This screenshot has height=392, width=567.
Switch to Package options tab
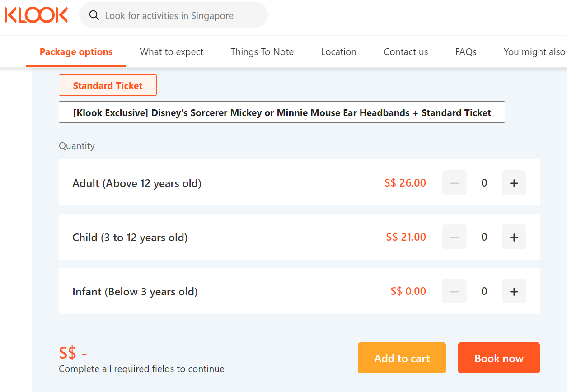76,52
